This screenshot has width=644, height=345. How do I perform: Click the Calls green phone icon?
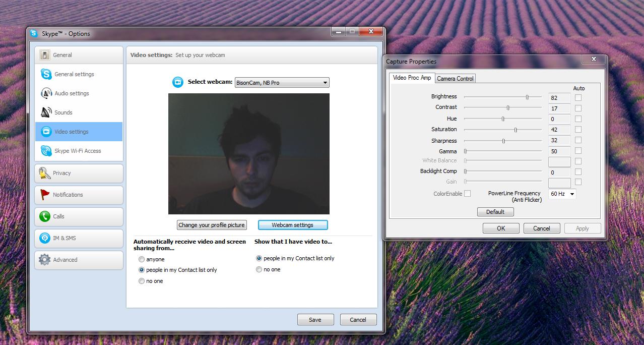tap(44, 216)
